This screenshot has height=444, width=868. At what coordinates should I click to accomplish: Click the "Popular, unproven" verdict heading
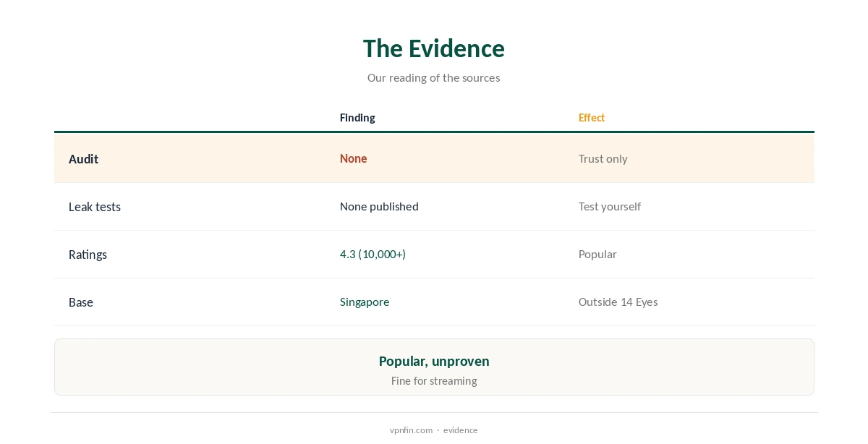434,361
